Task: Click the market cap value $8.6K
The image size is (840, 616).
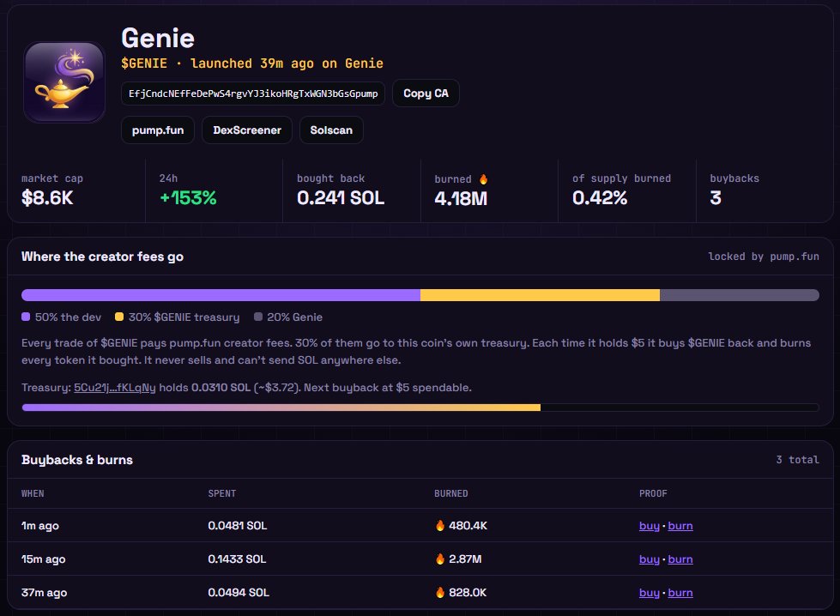Action: click(47, 198)
